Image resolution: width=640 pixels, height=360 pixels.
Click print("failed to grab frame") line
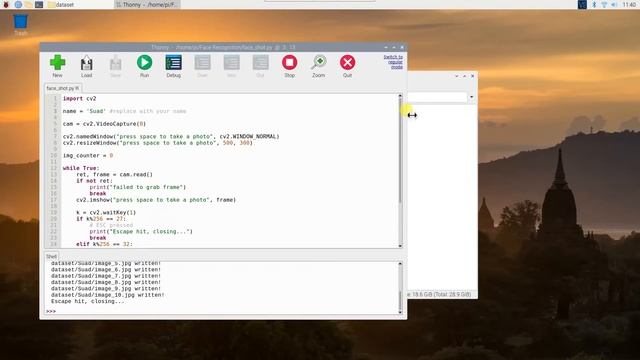click(x=138, y=187)
